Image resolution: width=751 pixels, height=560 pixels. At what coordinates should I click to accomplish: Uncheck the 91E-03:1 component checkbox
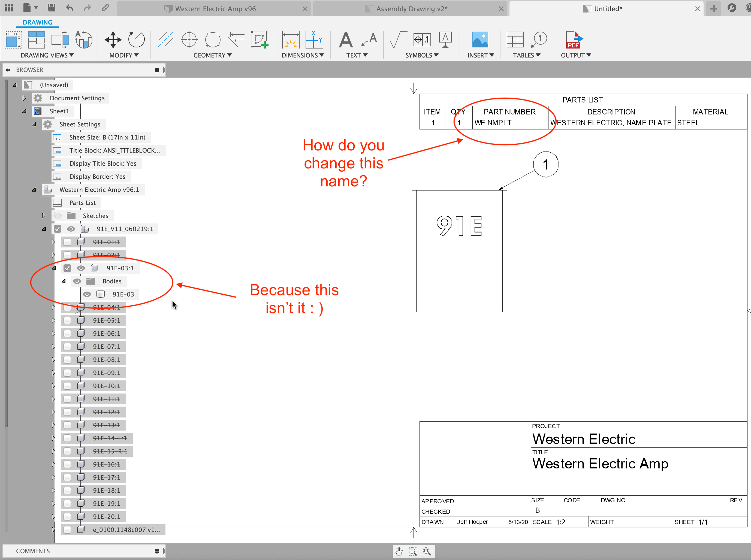coord(68,268)
